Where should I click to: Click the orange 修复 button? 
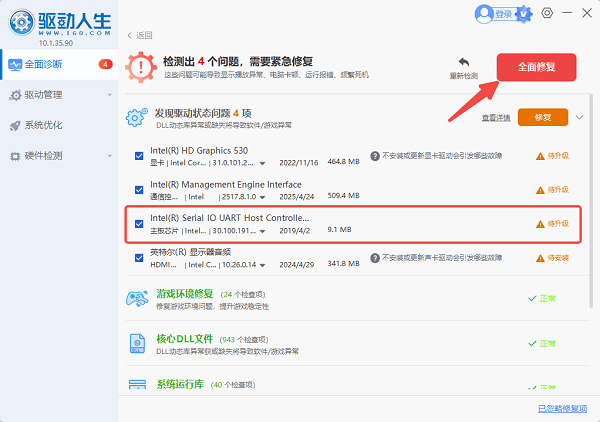[543, 117]
